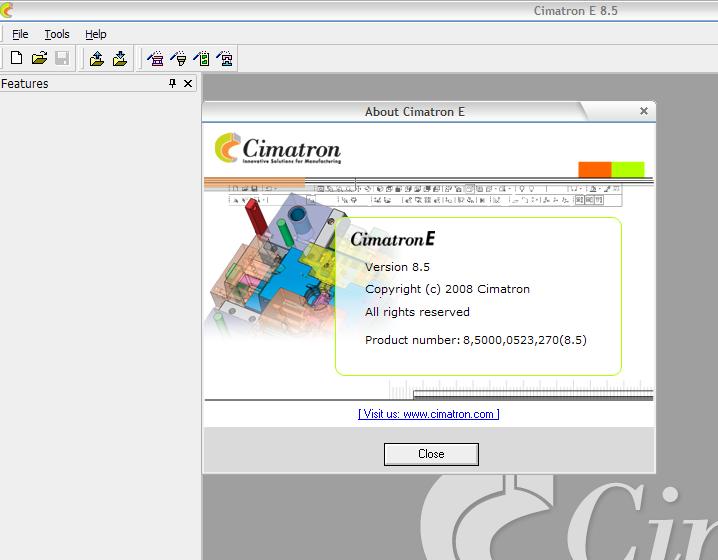
Task: Click the CimatronE heading in the info box
Action: pyautogui.click(x=392, y=239)
